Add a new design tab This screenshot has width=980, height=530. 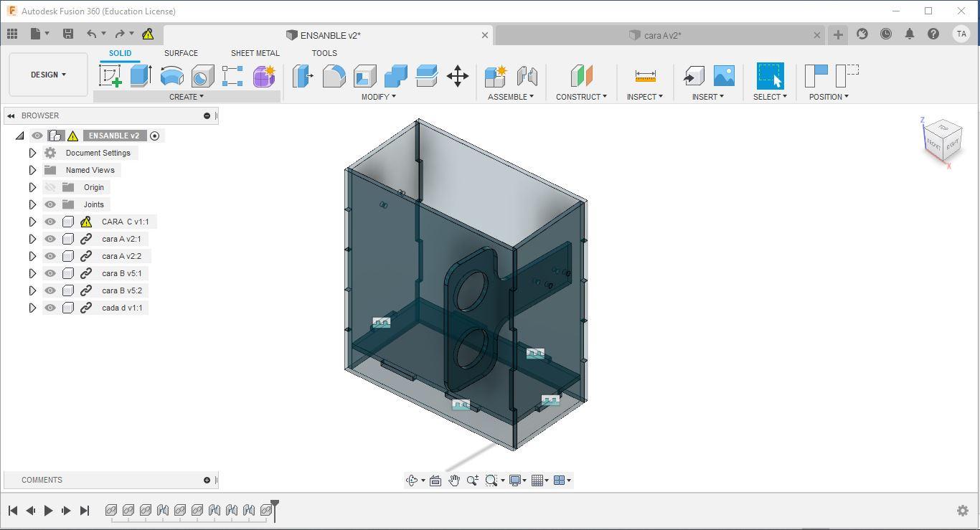tap(838, 34)
